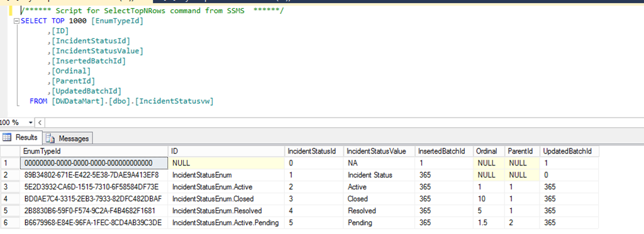Click the UpdatedBatchId cell with value 0
Screen dimensions: 644x234
pos(569,175)
